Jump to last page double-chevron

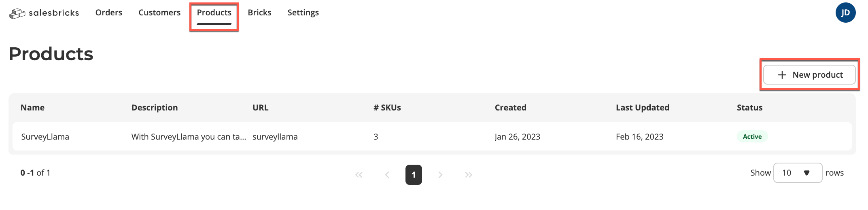coord(469,175)
